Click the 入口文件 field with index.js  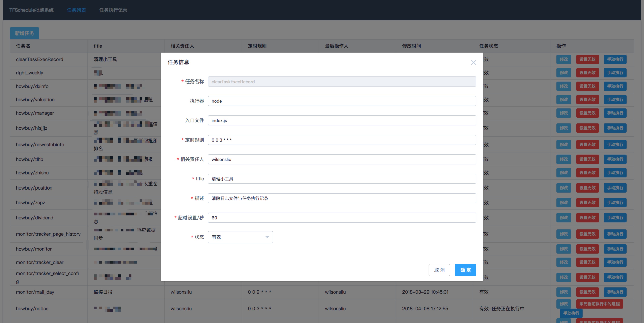click(341, 121)
